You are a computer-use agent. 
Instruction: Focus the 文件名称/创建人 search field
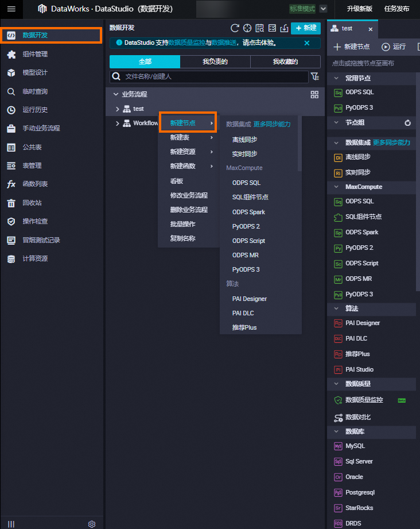point(209,76)
